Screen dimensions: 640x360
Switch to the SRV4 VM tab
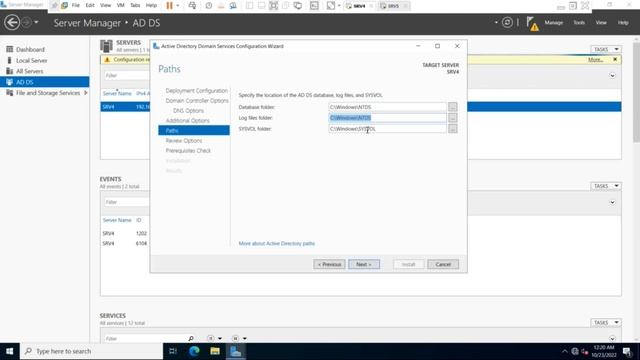click(359, 6)
